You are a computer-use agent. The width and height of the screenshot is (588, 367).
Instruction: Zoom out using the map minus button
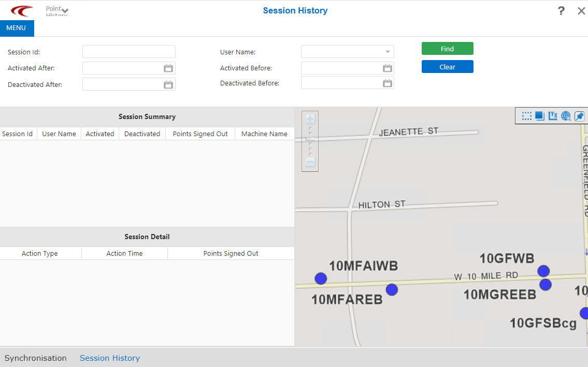pos(310,163)
